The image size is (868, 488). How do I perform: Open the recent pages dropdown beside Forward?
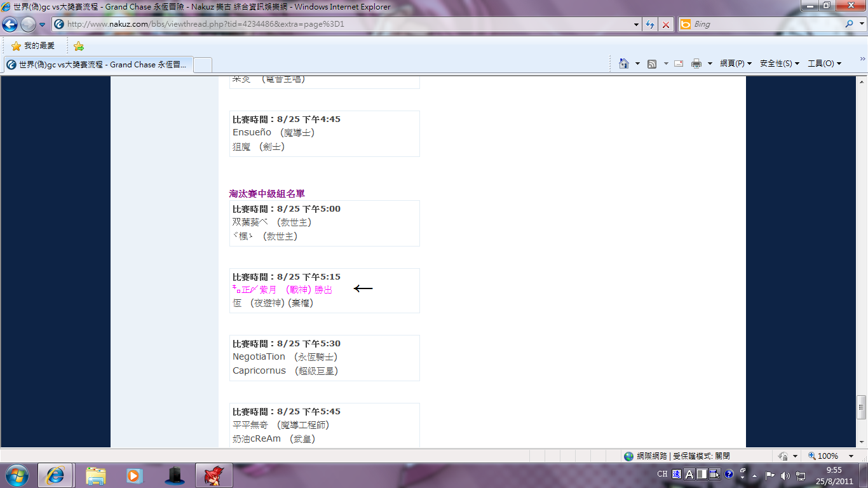click(42, 25)
